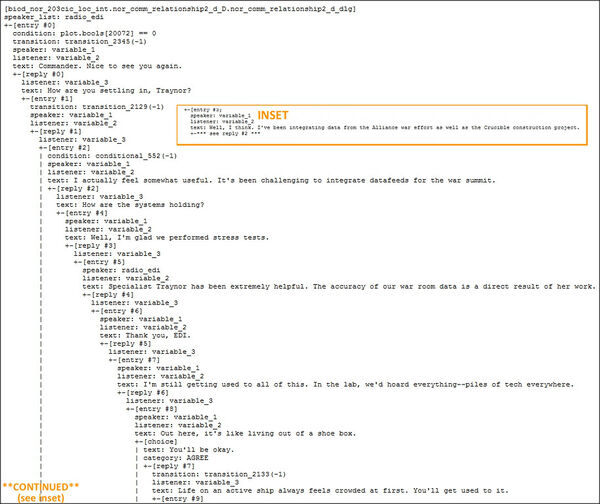Select 'I'm glad we performed stress tests' line
This screenshot has height=504, width=600.
pyautogui.click(x=167, y=238)
